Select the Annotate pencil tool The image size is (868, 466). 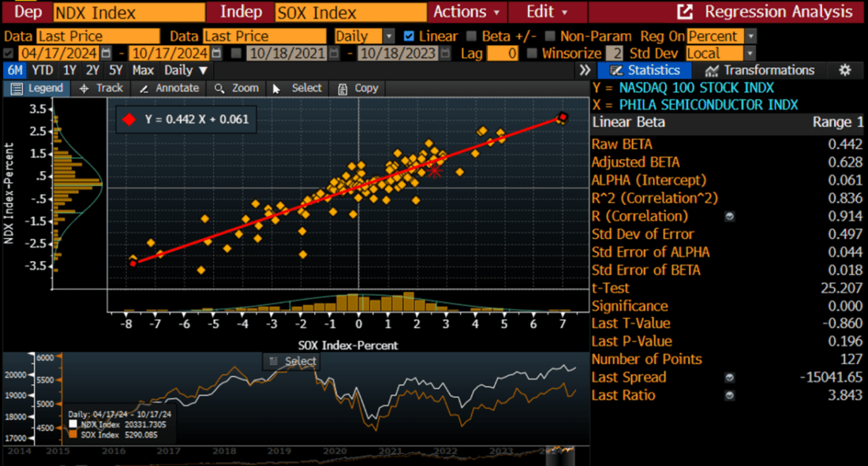pos(144,88)
